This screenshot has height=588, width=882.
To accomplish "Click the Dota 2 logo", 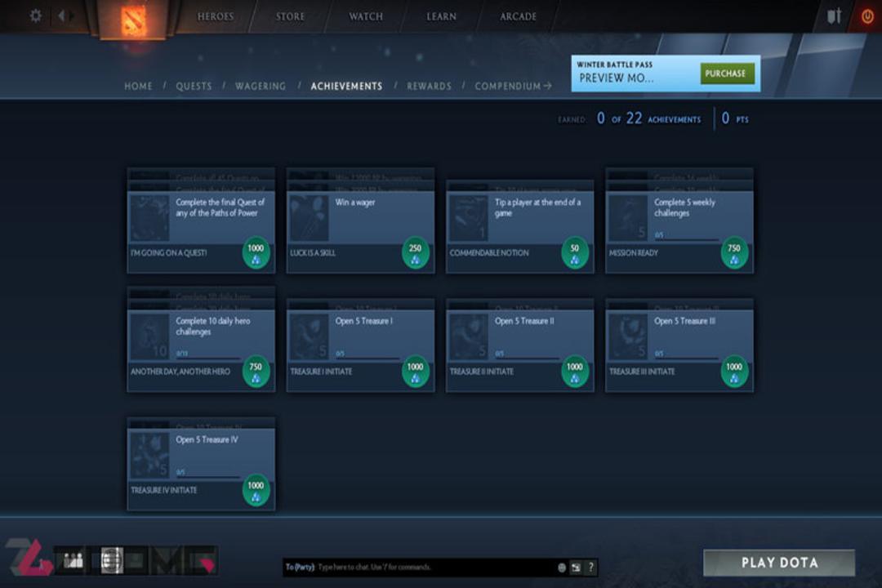I will pyautogui.click(x=134, y=20).
